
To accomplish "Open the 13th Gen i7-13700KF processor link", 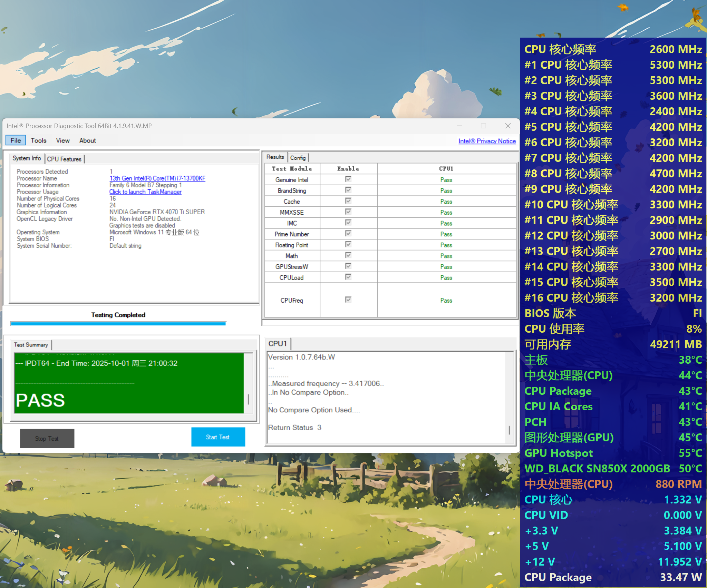I will click(157, 178).
